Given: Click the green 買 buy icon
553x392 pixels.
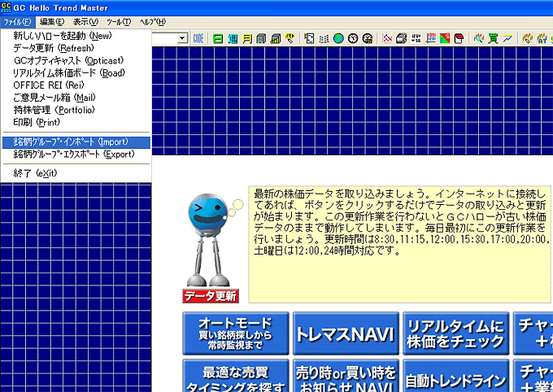Looking at the screenshot, I should [493, 38].
